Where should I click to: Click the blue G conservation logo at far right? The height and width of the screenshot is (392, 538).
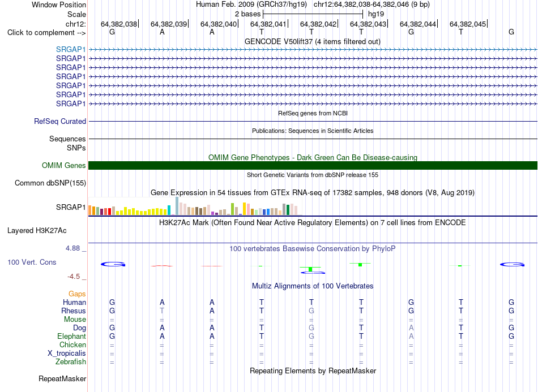[512, 264]
